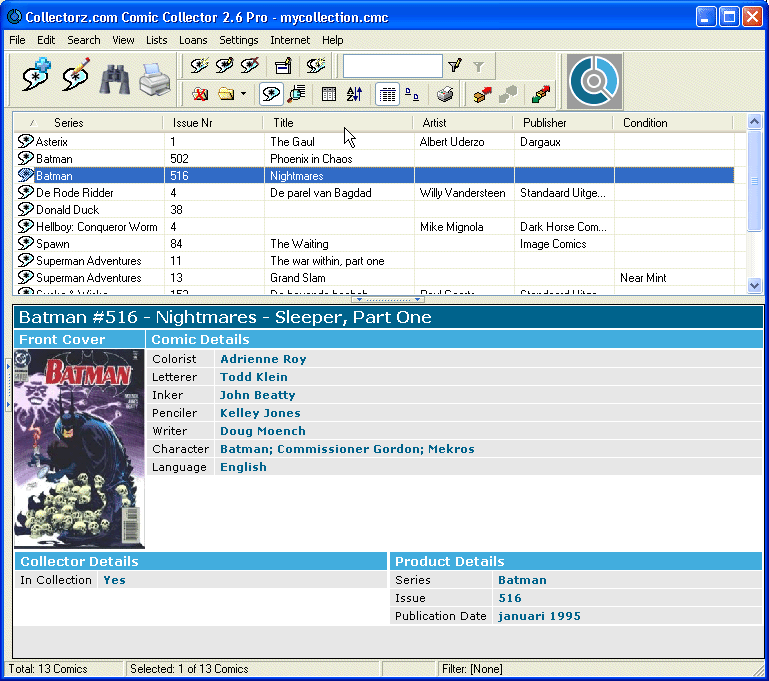
Task: Sort by Title column header
Action: click(x=338, y=123)
